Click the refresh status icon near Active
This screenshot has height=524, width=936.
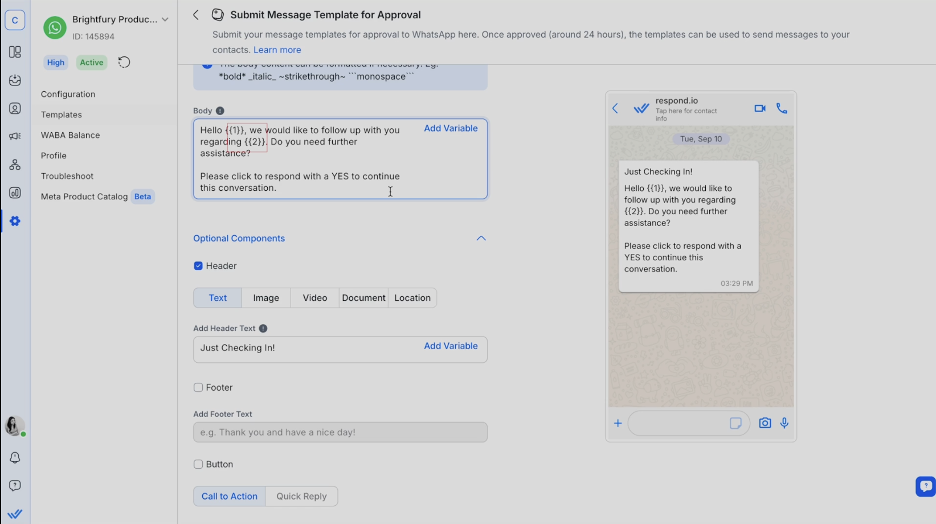point(124,62)
